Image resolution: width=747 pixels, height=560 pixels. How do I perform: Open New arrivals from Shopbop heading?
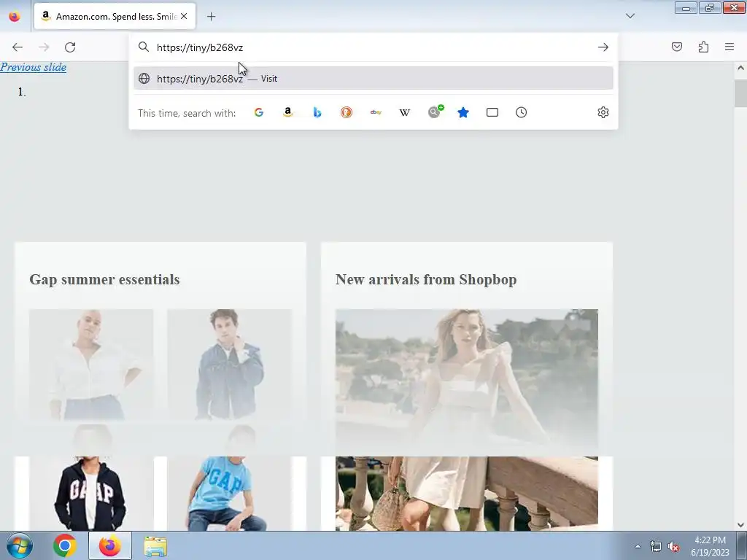426,279
